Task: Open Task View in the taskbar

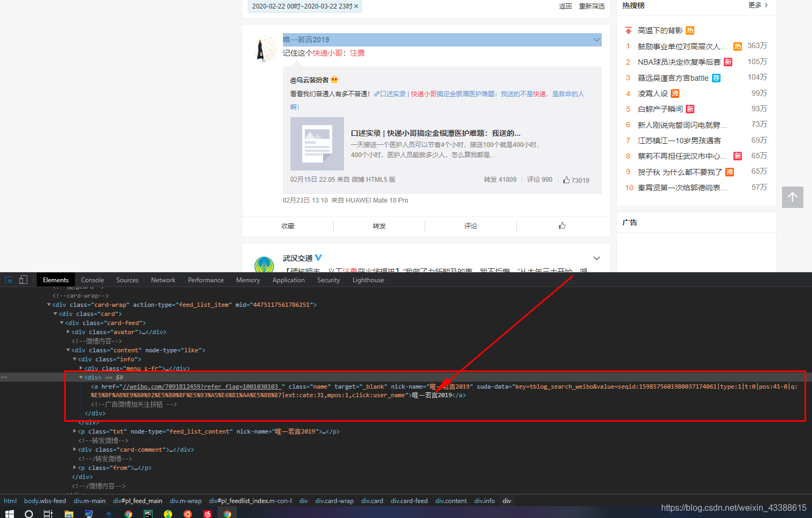Action: tap(48, 514)
